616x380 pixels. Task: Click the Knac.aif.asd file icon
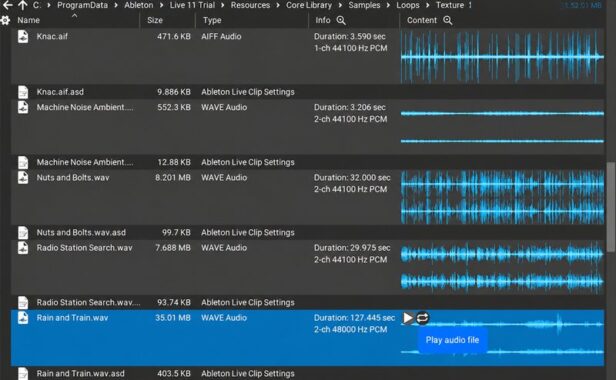click(23, 92)
